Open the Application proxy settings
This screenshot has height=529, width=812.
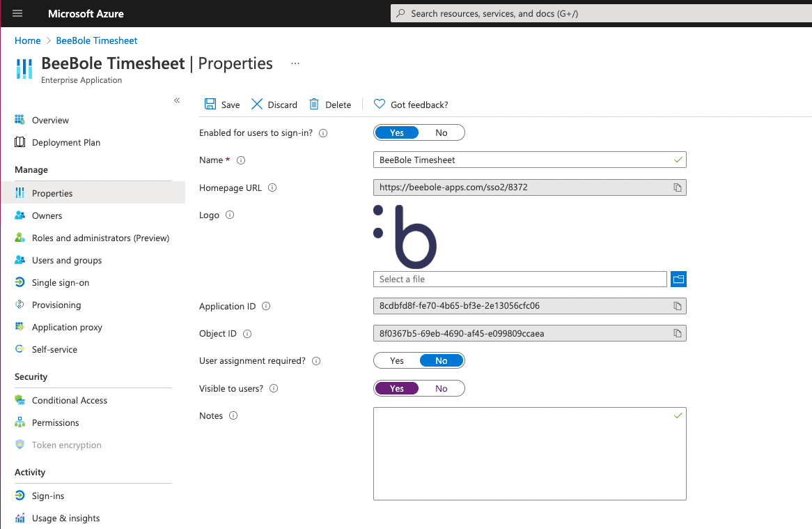(x=68, y=327)
